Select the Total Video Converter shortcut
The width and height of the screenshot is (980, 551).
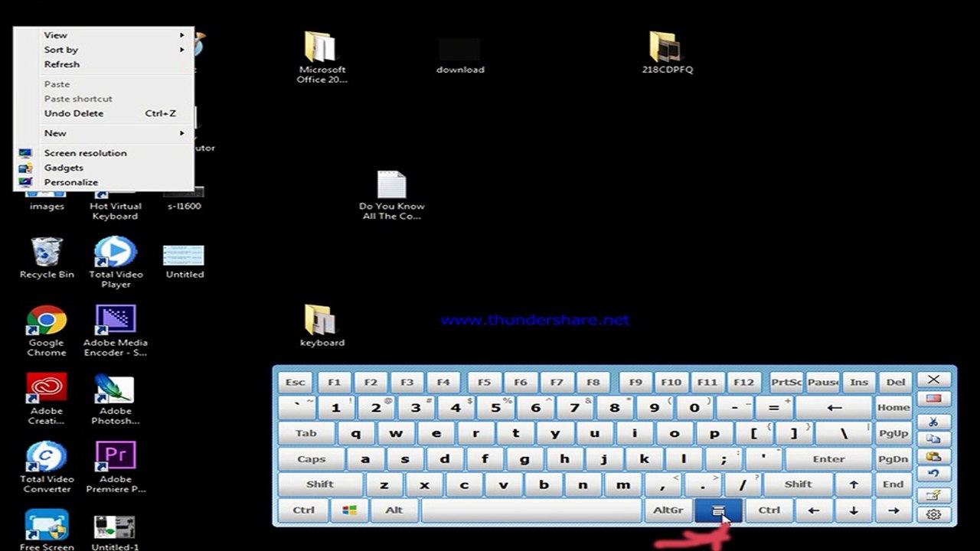pos(47,467)
